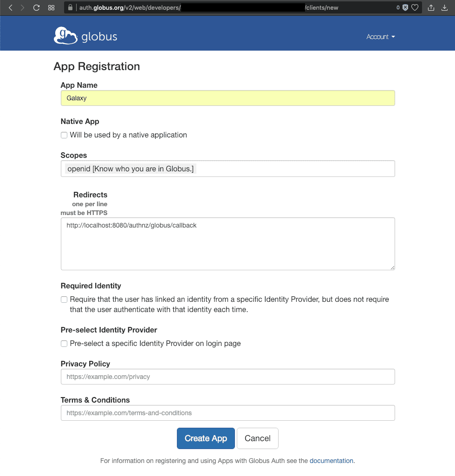This screenshot has height=476, width=455.
Task: Click the blocker shield icon in address bar
Action: click(405, 7)
